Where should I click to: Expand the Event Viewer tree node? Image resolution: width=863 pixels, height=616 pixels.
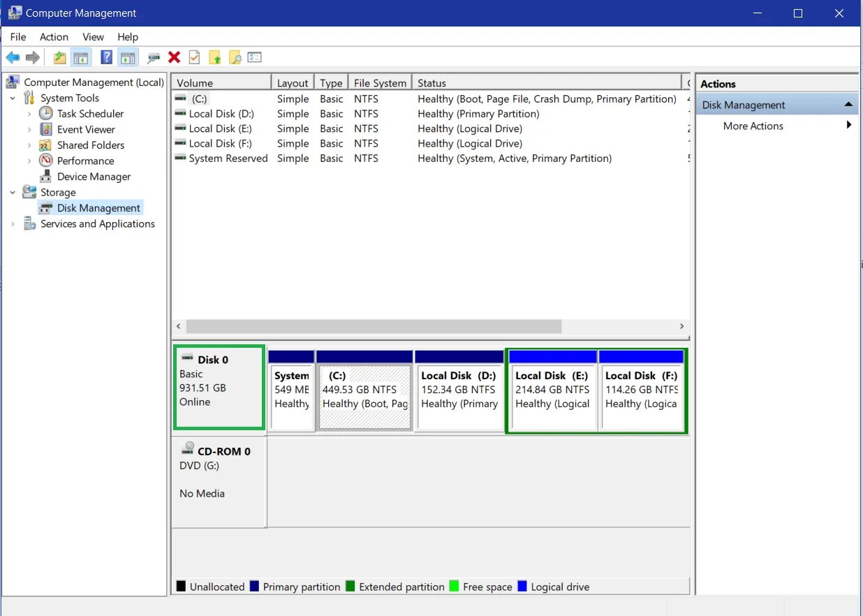pyautogui.click(x=29, y=129)
